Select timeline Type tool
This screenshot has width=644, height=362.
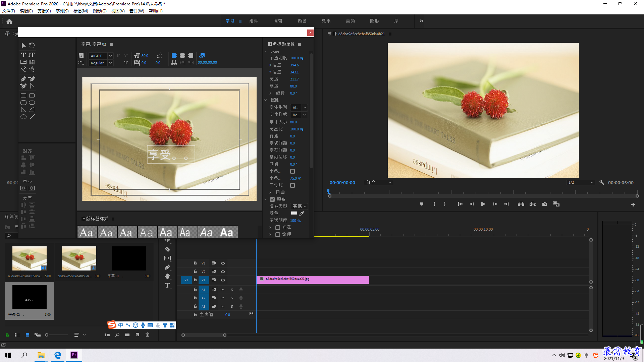[167, 285]
